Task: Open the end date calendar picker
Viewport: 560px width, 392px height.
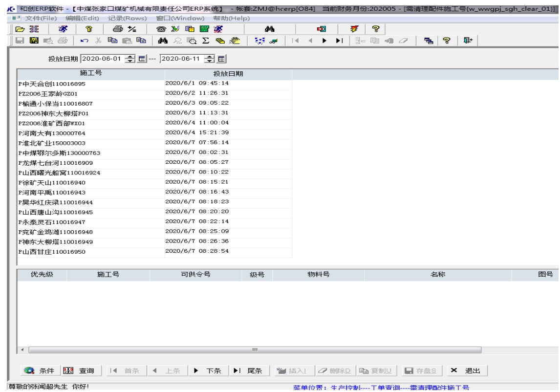Action: tap(221, 59)
